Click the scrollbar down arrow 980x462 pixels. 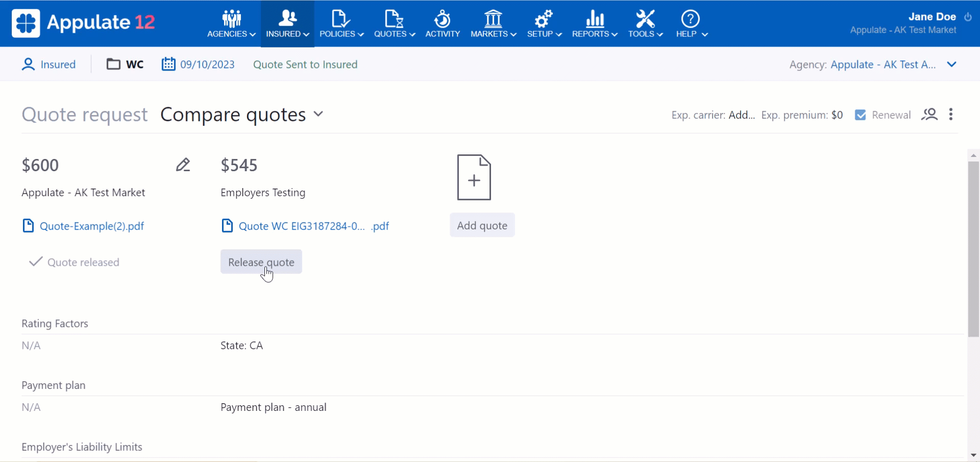click(973, 455)
